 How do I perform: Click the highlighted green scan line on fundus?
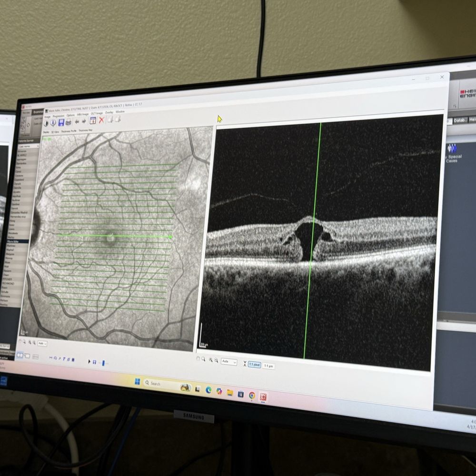115,236
